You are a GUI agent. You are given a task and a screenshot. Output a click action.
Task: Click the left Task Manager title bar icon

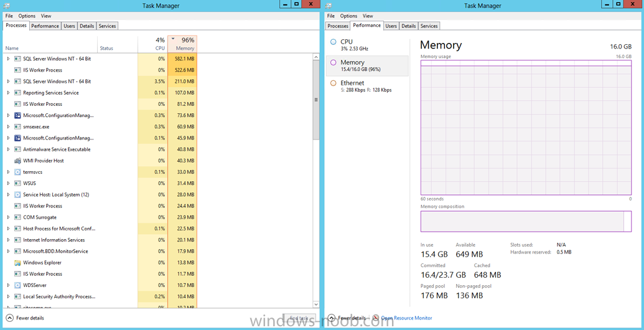tap(6, 6)
